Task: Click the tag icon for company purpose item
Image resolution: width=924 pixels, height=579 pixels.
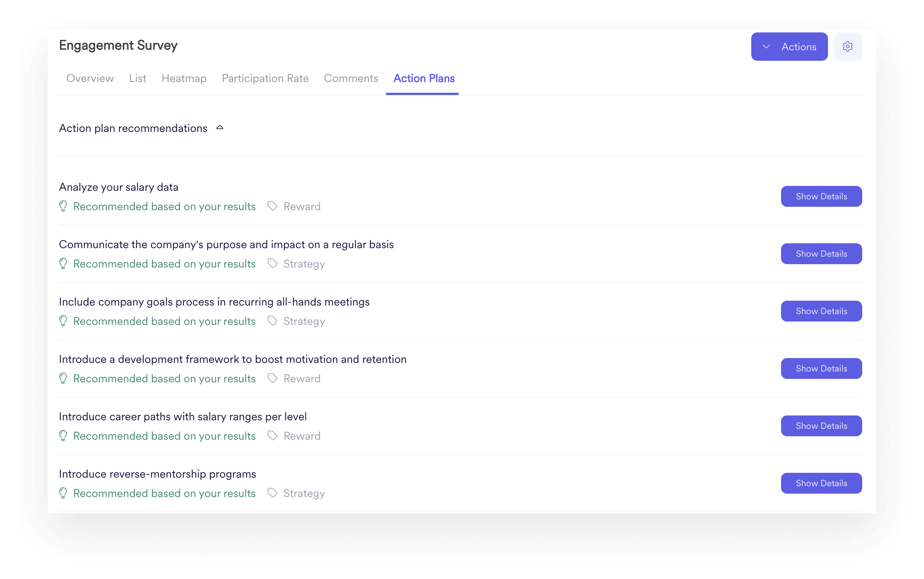Action: 272,263
